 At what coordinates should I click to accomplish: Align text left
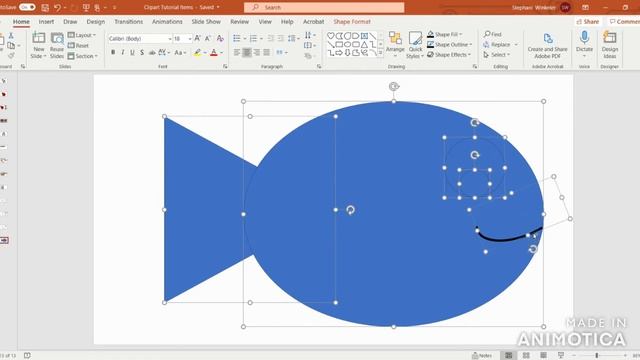(x=237, y=52)
